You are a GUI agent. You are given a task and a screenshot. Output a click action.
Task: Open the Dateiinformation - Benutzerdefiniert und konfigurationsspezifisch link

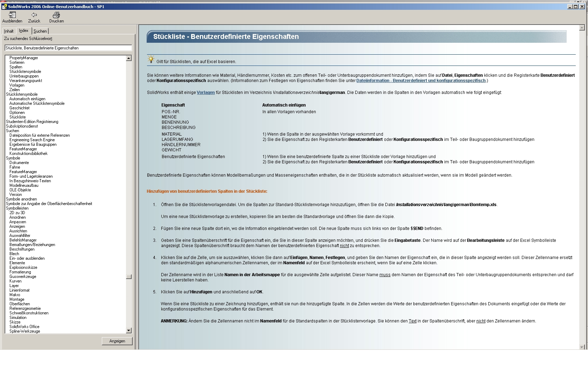421,81
